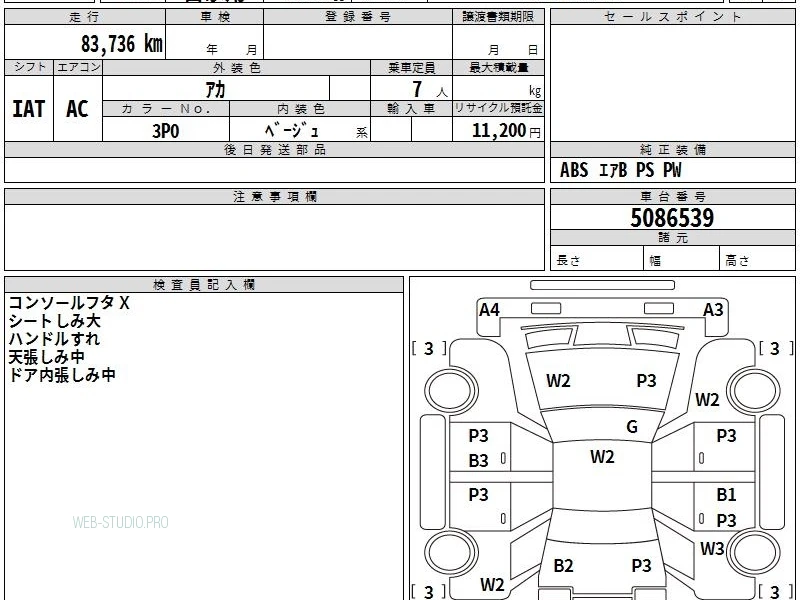Select the W3 mark on rear fender
This screenshot has height=600, width=800.
(712, 549)
